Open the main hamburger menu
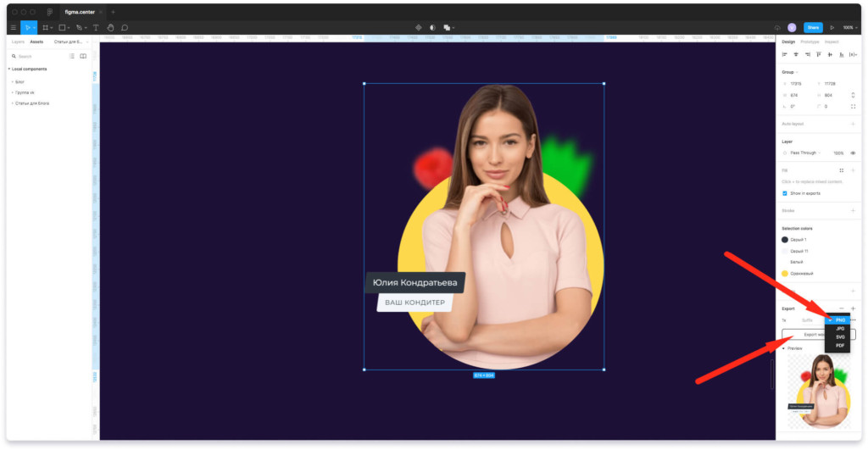The width and height of the screenshot is (868, 450). point(13,27)
